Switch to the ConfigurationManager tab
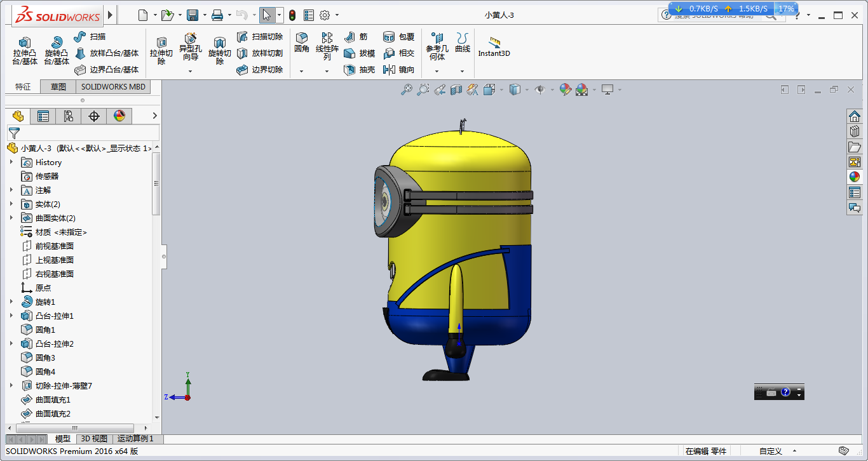The height and width of the screenshot is (461, 868). tap(69, 116)
